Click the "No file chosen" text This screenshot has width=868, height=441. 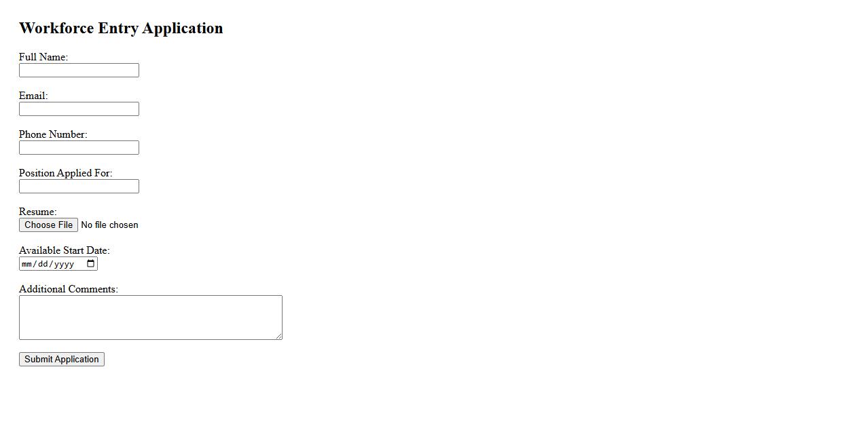coord(109,225)
